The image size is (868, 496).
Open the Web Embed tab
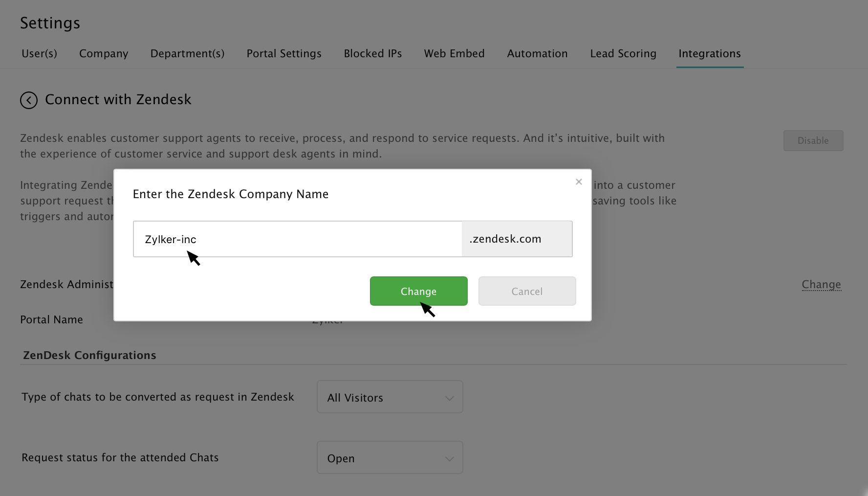click(x=454, y=54)
